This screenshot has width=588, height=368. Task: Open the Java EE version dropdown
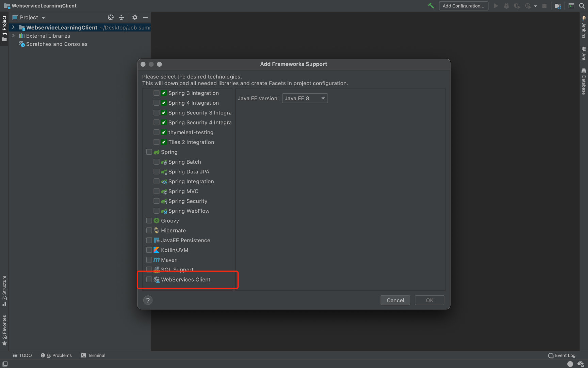coord(305,98)
